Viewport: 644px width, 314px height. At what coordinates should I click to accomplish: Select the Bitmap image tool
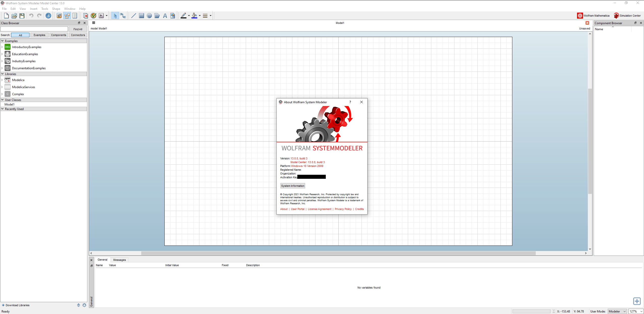(x=173, y=16)
